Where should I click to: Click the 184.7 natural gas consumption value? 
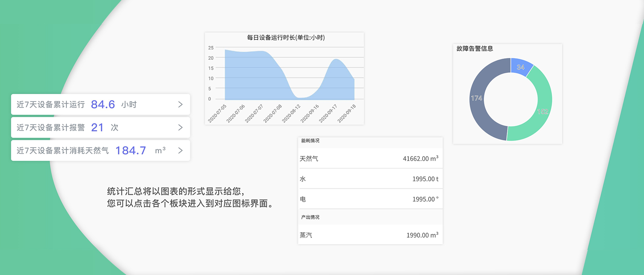pos(131,150)
